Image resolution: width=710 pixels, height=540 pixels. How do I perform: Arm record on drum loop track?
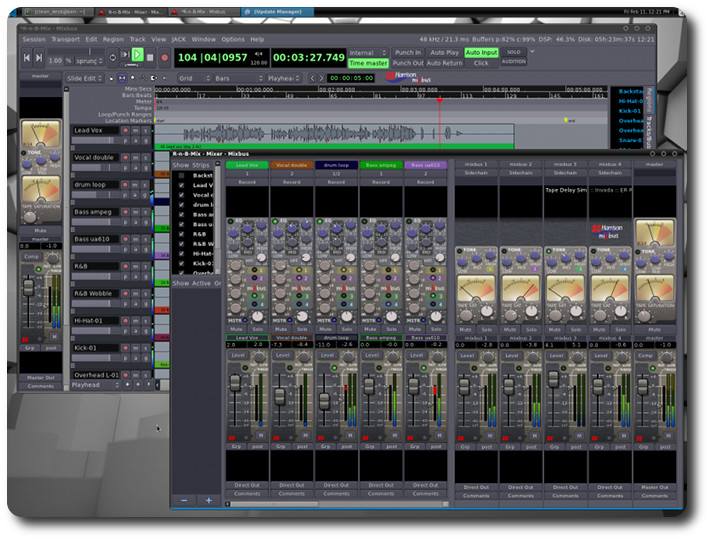point(125,185)
